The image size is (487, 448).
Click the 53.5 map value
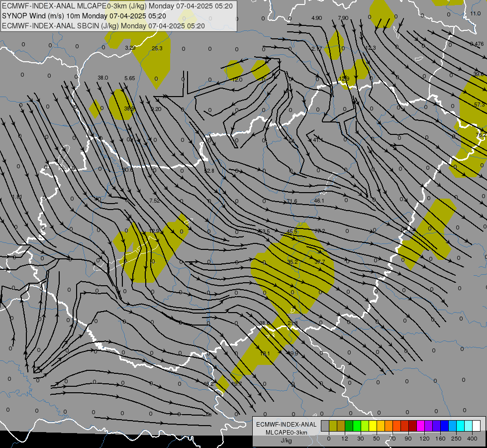[x=264, y=231]
